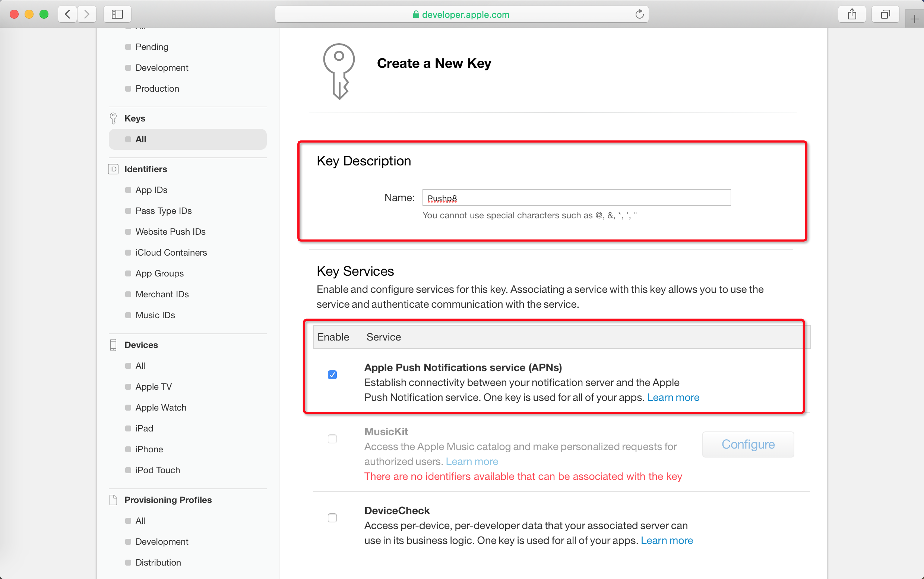924x579 pixels.
Task: Show all tabs overview
Action: click(x=885, y=15)
